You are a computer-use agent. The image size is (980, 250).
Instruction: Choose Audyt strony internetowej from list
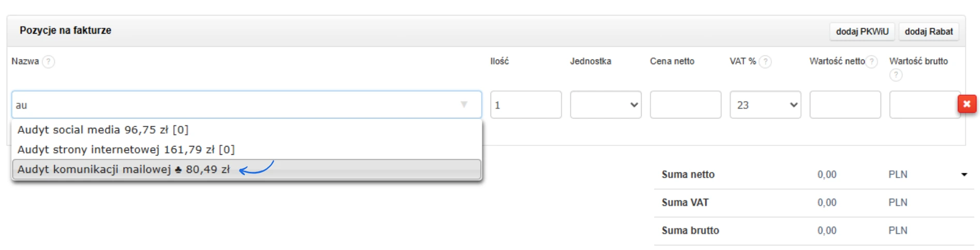126,150
